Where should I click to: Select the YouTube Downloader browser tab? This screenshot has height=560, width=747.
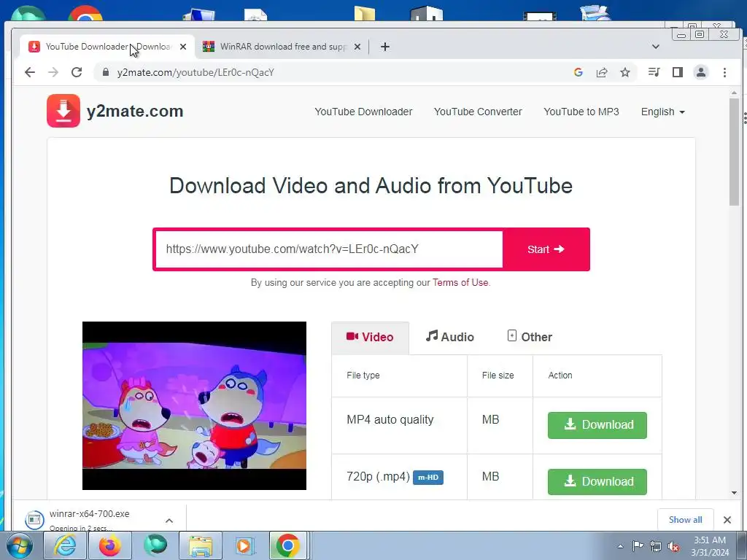(107, 47)
